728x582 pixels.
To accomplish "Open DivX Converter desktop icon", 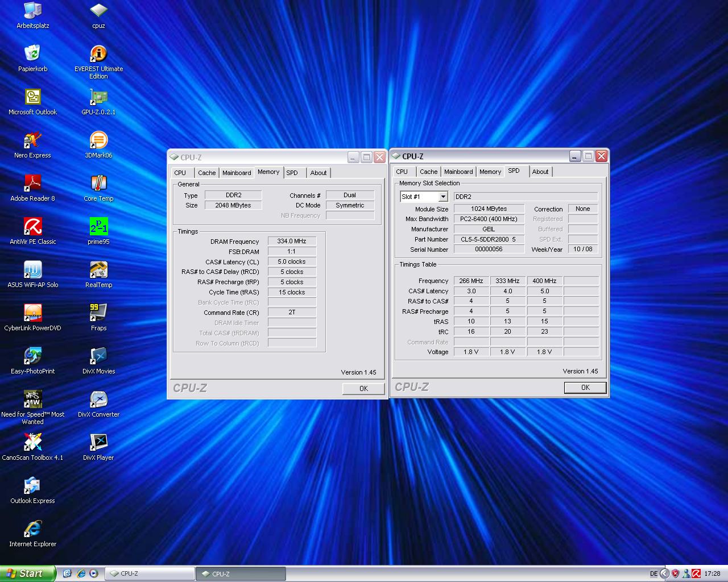I will [x=98, y=404].
